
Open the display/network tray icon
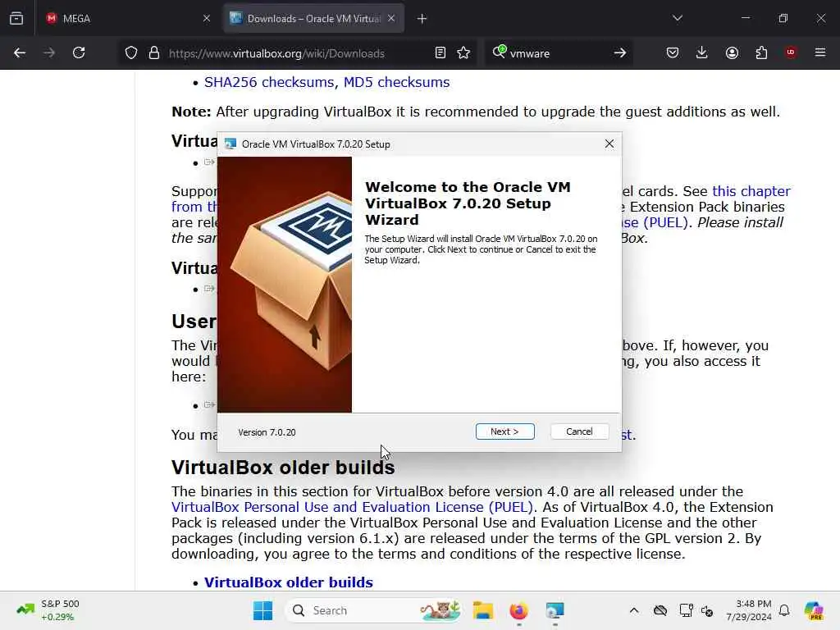click(x=686, y=610)
